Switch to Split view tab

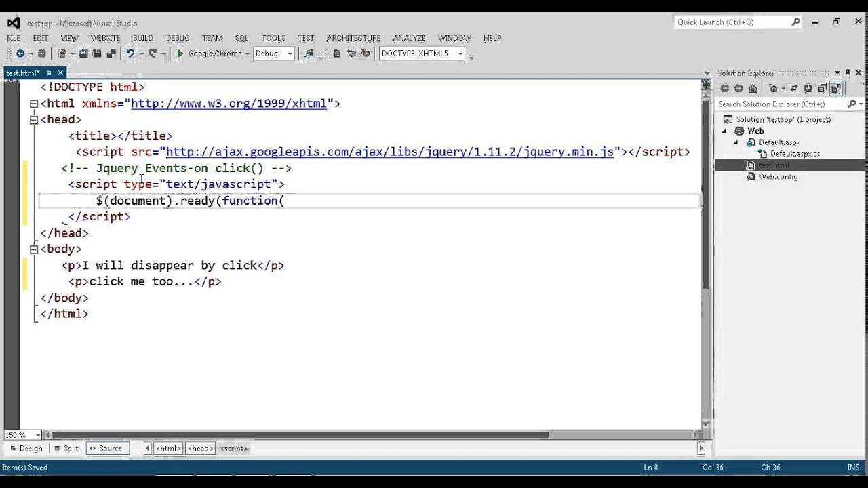[66, 448]
